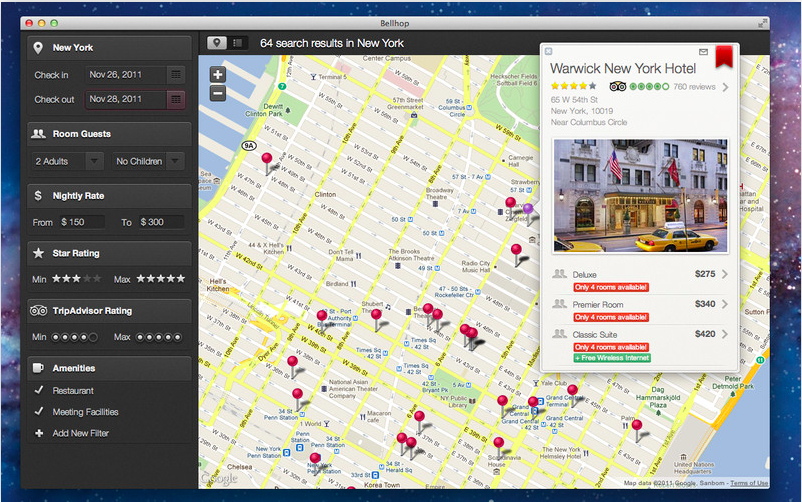Image resolution: width=802 pixels, height=502 pixels.
Task: Open the 2 Adults dropdown
Action: (68, 161)
